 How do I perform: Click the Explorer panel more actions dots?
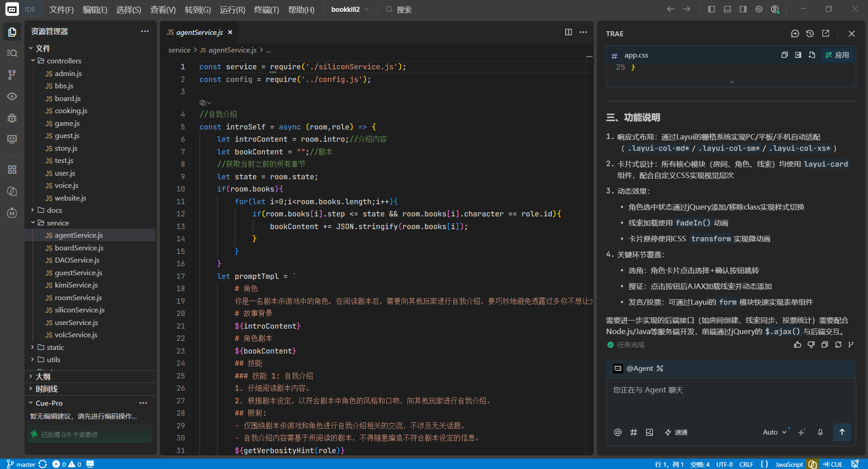coord(145,31)
